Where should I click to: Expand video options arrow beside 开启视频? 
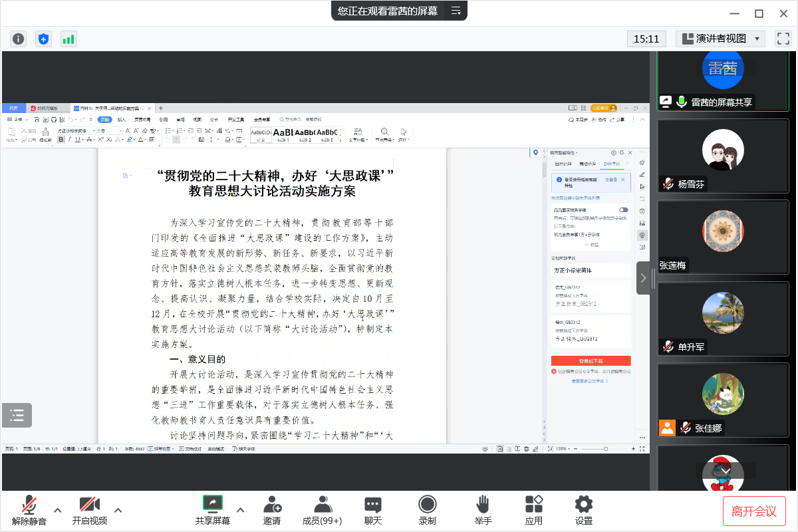click(x=118, y=510)
